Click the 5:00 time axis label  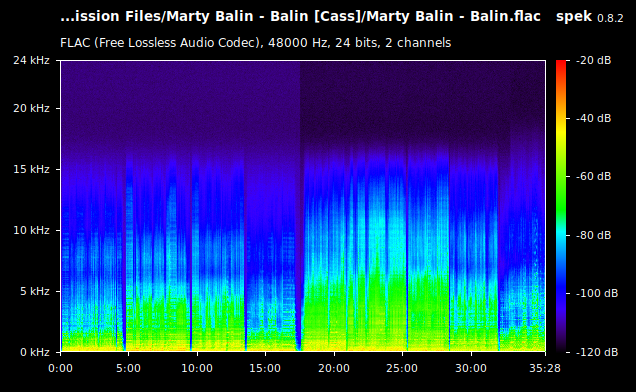click(x=128, y=368)
